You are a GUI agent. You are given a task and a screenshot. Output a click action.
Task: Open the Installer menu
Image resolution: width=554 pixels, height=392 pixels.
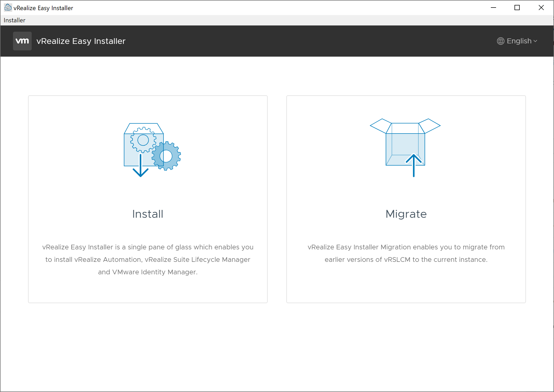15,20
